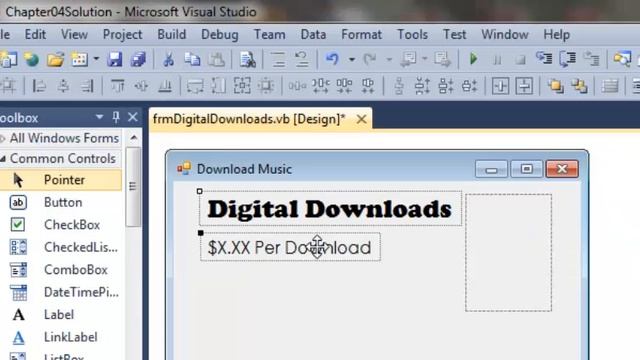The width and height of the screenshot is (640, 360).
Task: Select the LinkLabel control in Toolbox
Action: (61, 337)
